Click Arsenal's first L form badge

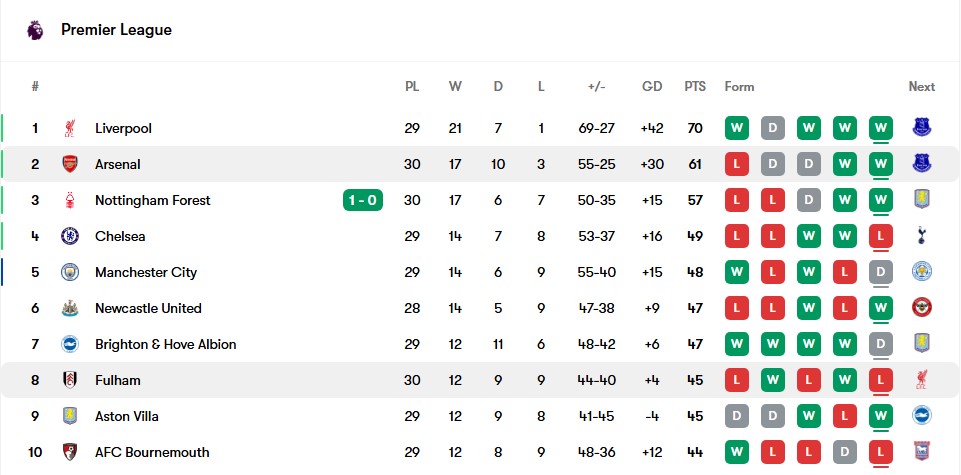coord(737,164)
